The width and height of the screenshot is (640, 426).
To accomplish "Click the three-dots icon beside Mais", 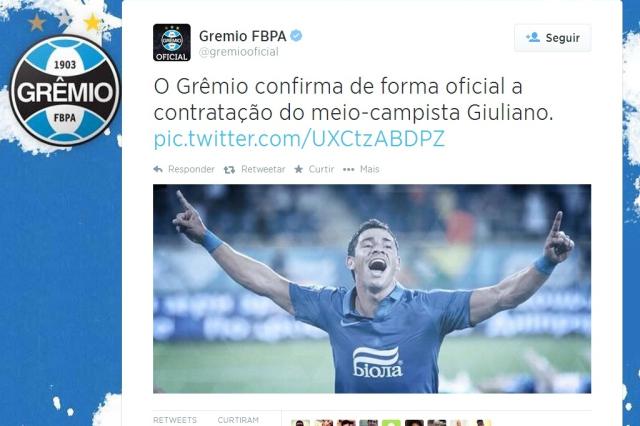I will [349, 169].
